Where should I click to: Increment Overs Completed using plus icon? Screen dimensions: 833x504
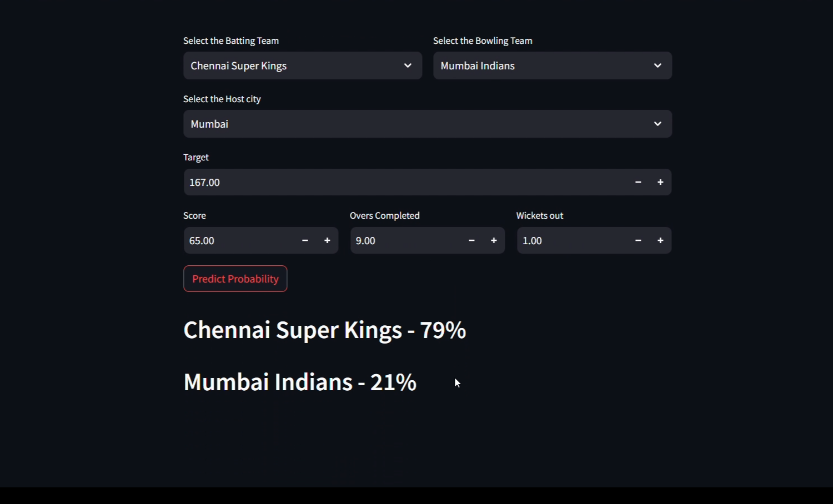coord(494,240)
